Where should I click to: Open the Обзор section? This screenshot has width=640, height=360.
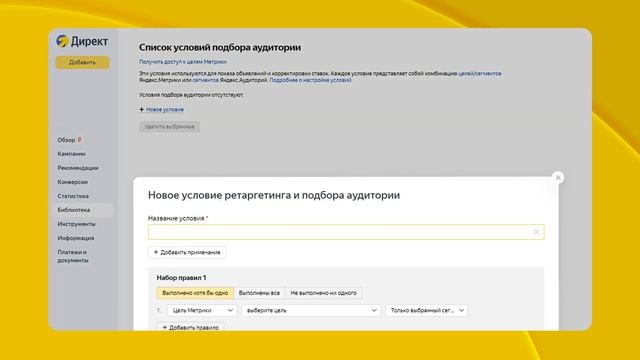(66, 140)
